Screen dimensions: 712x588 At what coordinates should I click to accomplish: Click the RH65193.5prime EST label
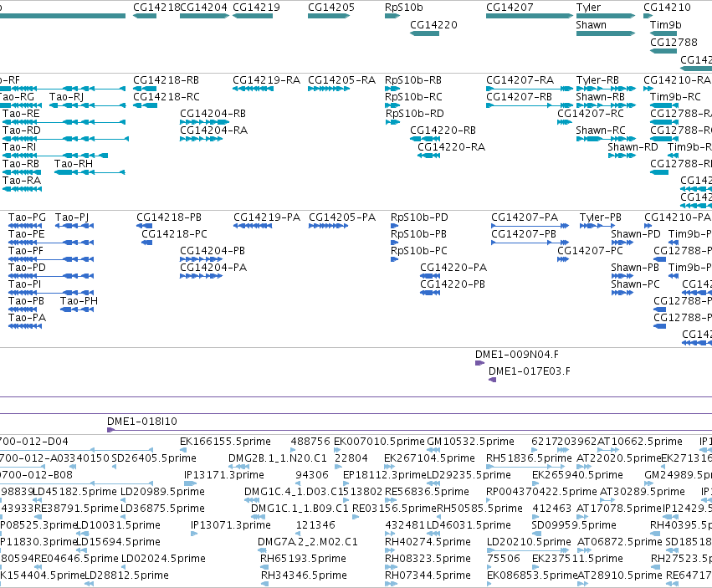(304, 559)
